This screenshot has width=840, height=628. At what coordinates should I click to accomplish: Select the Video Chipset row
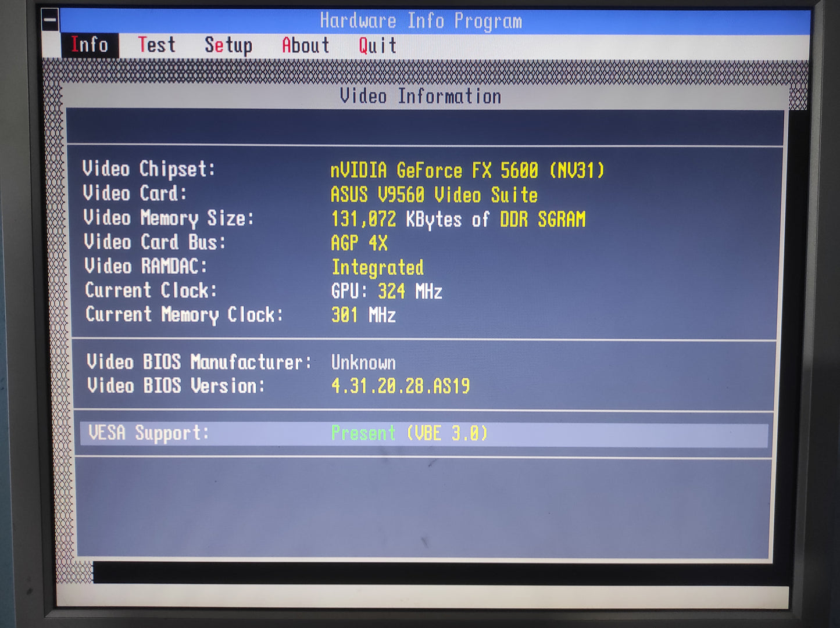pyautogui.click(x=343, y=170)
